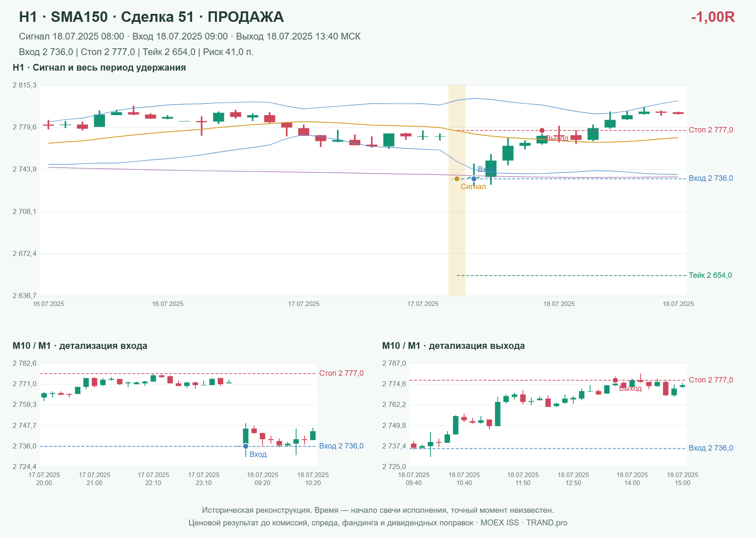Click H1 axis value 2 708,1

(24, 211)
